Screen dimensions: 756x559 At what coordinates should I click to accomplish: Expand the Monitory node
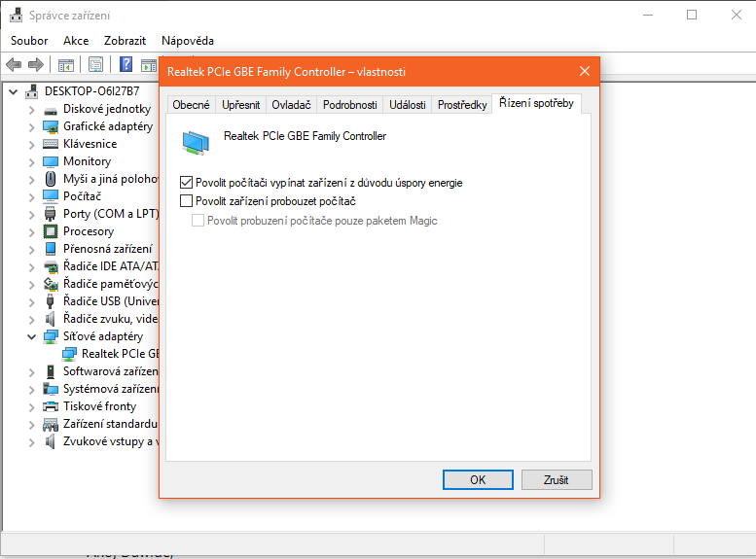click(x=31, y=162)
